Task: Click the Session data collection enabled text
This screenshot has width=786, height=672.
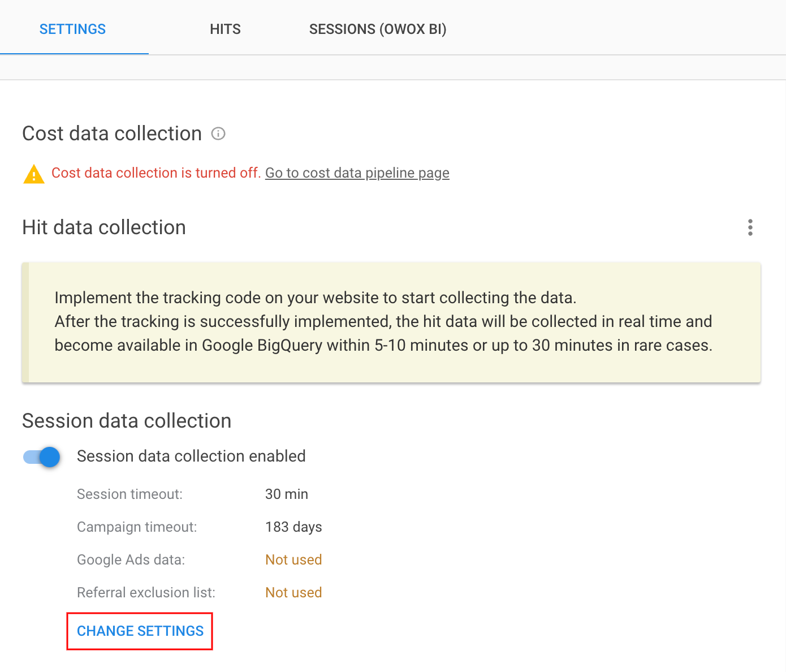Action: (x=191, y=456)
